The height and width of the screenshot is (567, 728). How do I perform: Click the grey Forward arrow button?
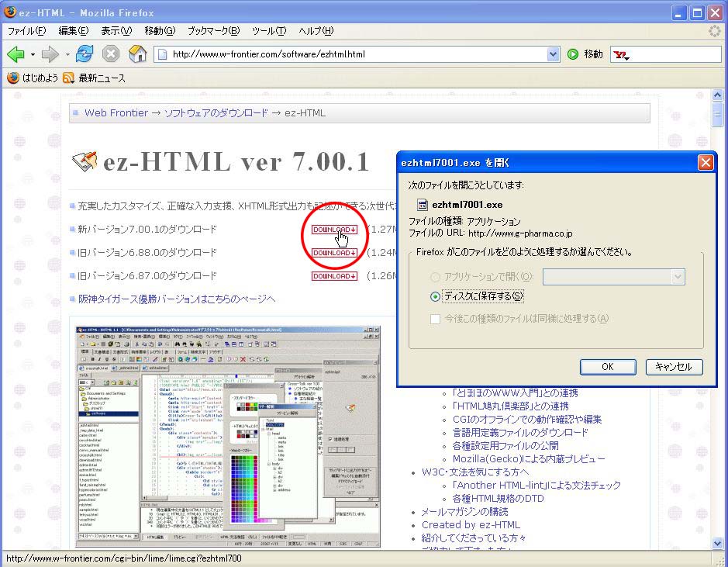point(50,54)
